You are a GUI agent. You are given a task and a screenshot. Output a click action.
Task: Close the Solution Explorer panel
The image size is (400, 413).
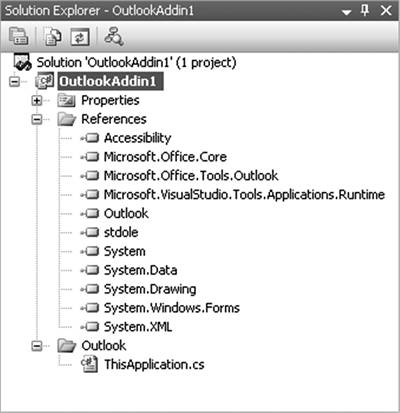(x=386, y=11)
